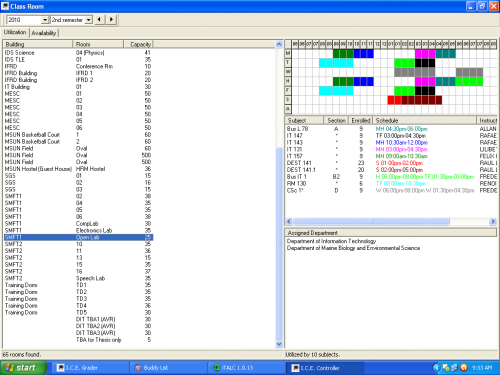
Task: Open the 2nd semester dropdown
Action: [x=88, y=20]
